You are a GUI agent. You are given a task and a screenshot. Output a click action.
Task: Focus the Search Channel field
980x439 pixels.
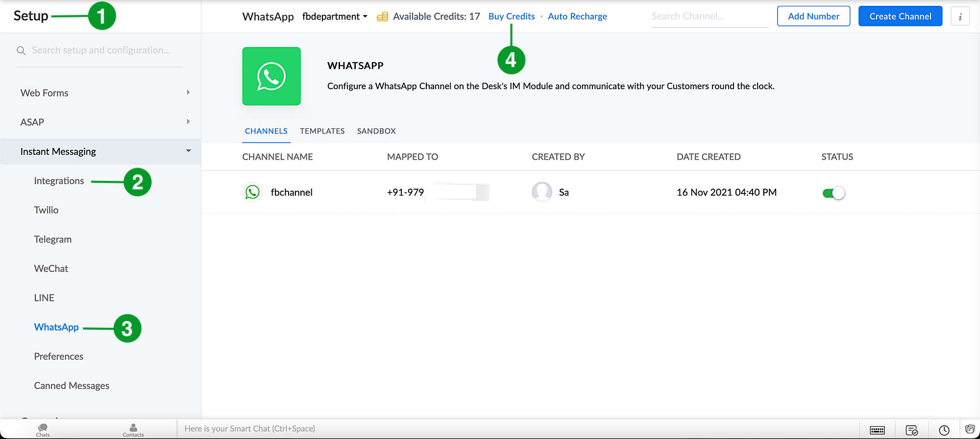(710, 17)
